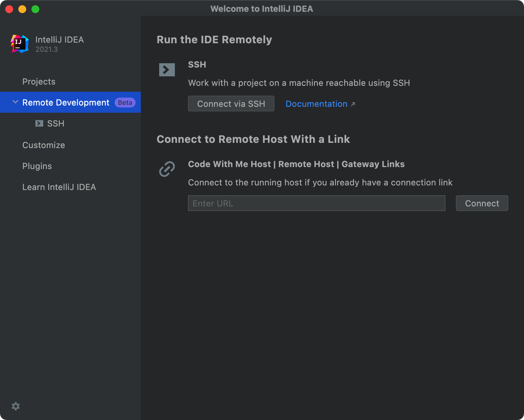The height and width of the screenshot is (420, 524).
Task: Click the chain link icon beside Code With Me Host
Action: click(x=167, y=169)
